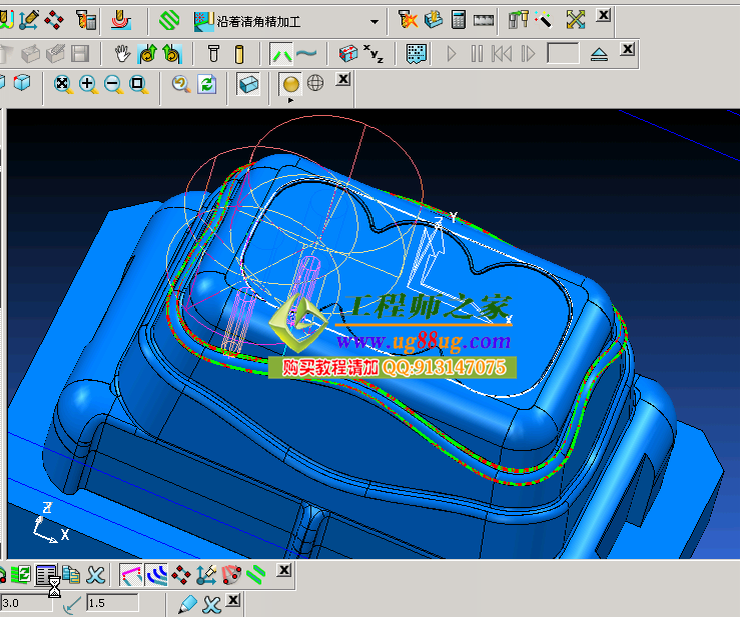740x617 pixels.
Task: Select the isometric view cube
Action: tap(22, 84)
